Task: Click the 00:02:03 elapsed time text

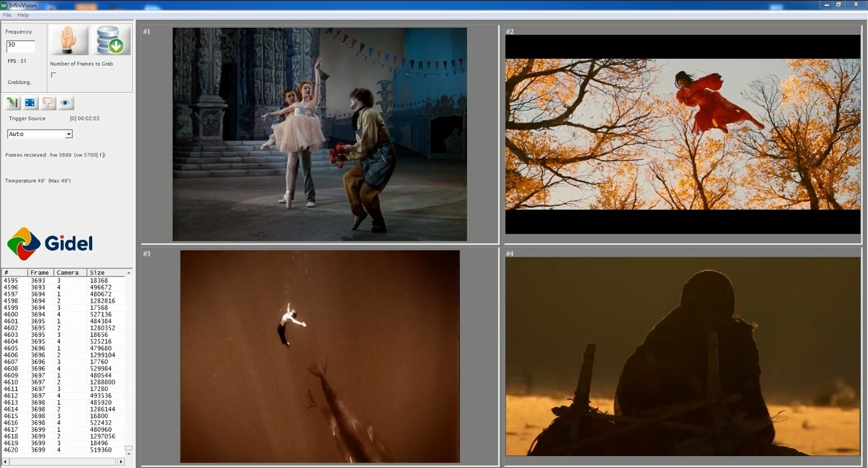Action: click(x=88, y=118)
